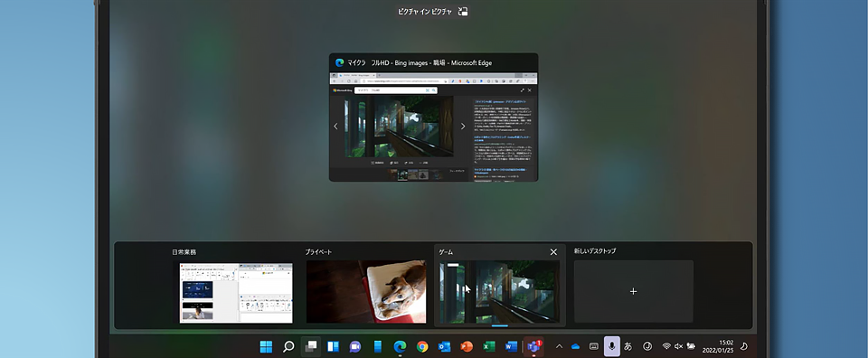Click the ピクチャ イン ピクチャ icon at top

coord(463,12)
